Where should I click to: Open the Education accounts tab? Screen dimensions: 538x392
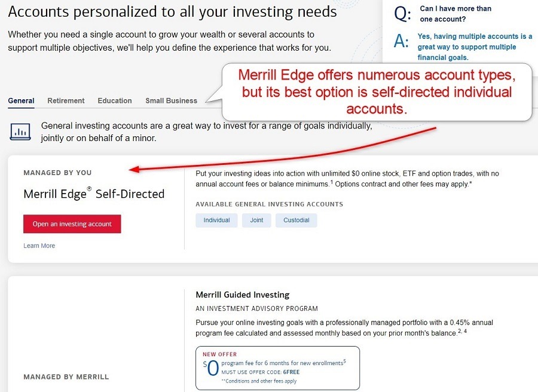[115, 100]
